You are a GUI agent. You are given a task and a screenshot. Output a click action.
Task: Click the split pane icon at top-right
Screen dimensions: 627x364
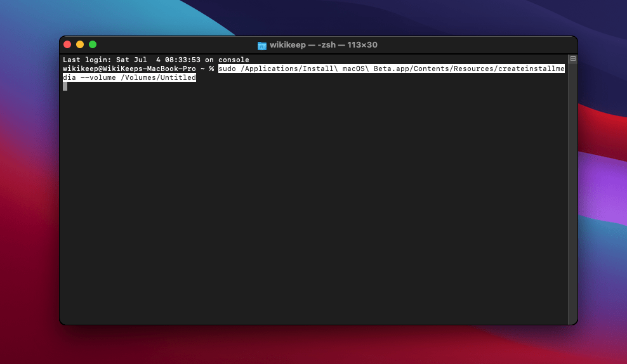572,59
